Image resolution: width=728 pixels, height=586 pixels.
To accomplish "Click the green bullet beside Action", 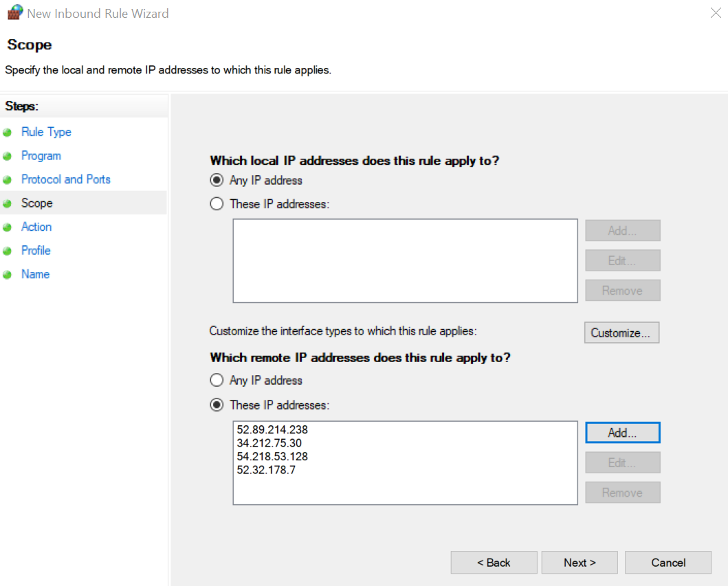I will tap(7, 227).
